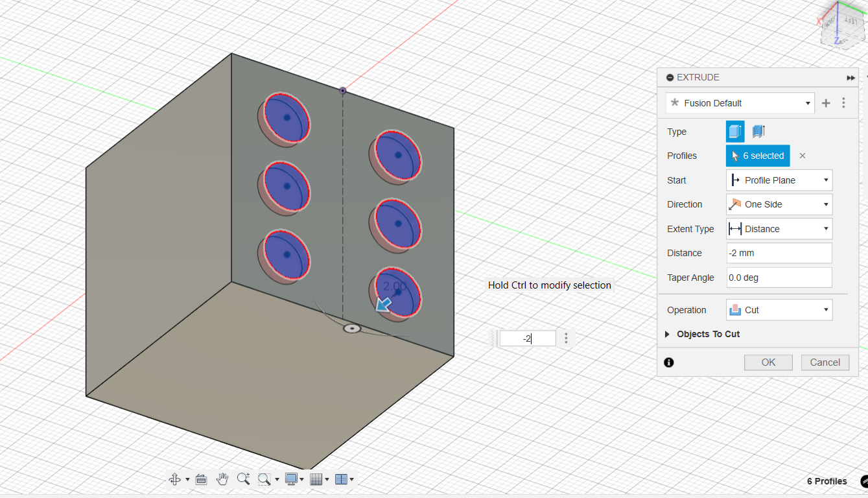Open the Operation Cut dropdown
Screen dimensions: 868x498
[779, 310]
